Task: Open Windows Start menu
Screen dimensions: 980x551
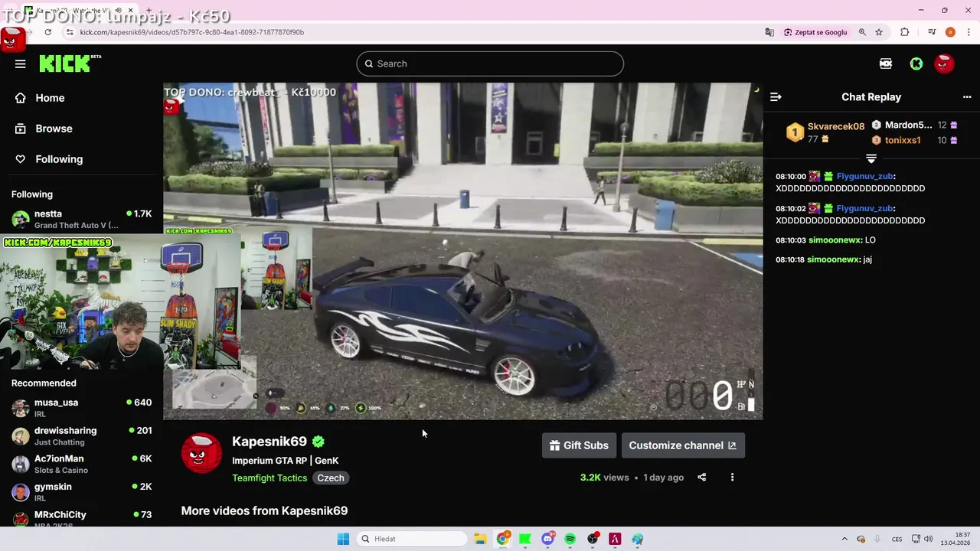Action: 343,539
